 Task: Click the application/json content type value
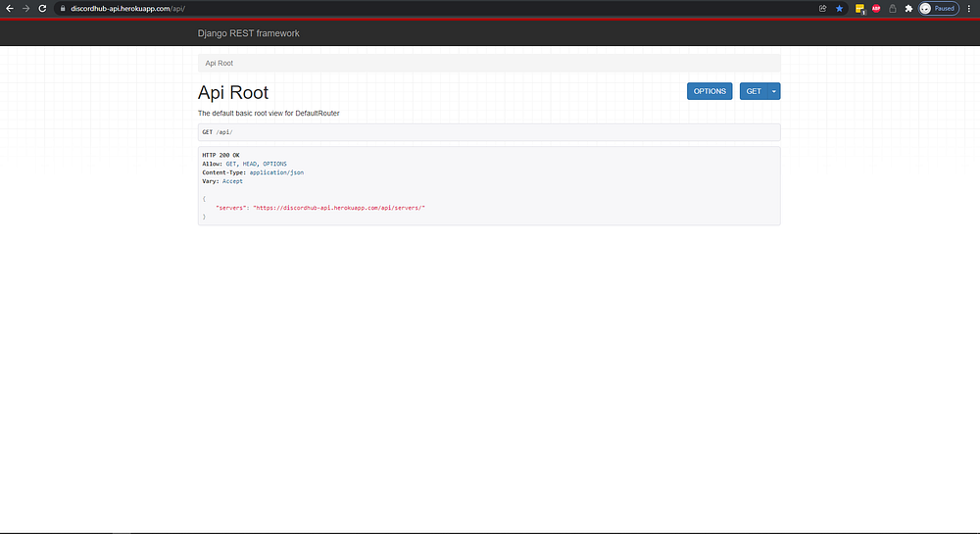click(x=276, y=172)
